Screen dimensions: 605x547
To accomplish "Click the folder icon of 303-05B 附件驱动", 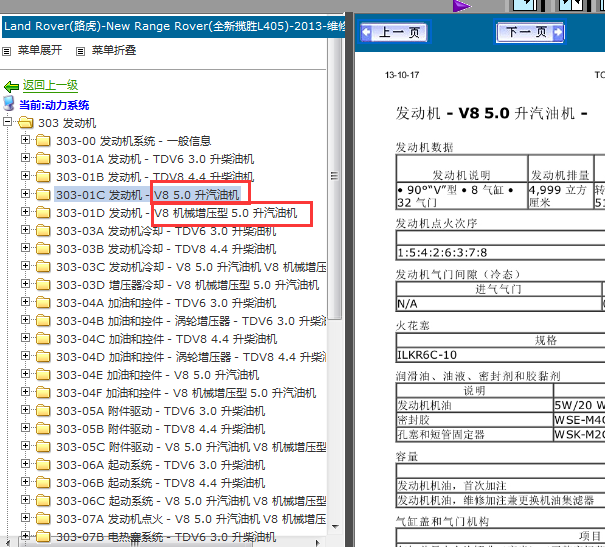I will pos(43,429).
